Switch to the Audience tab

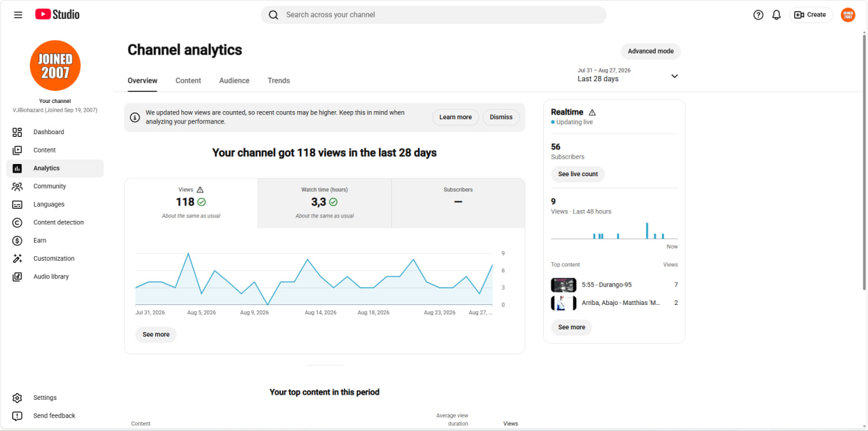234,81
